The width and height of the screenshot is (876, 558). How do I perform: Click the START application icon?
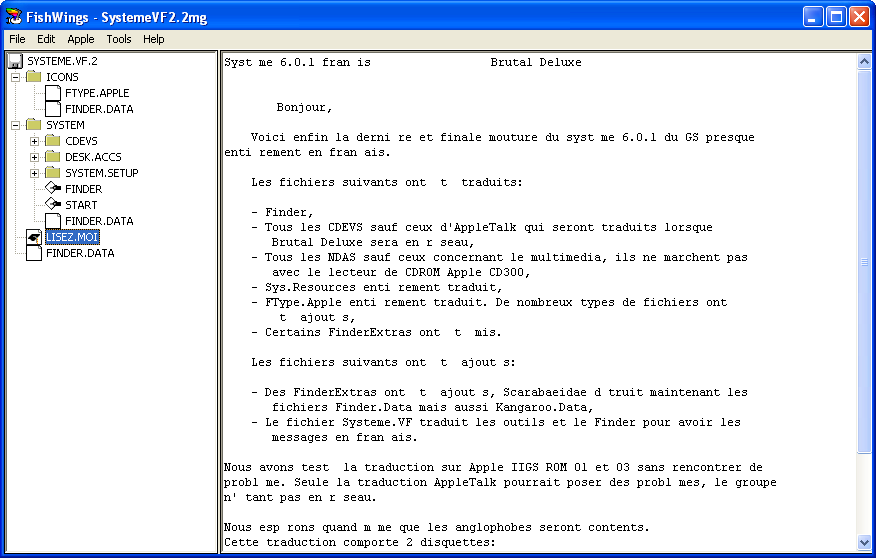pos(53,205)
